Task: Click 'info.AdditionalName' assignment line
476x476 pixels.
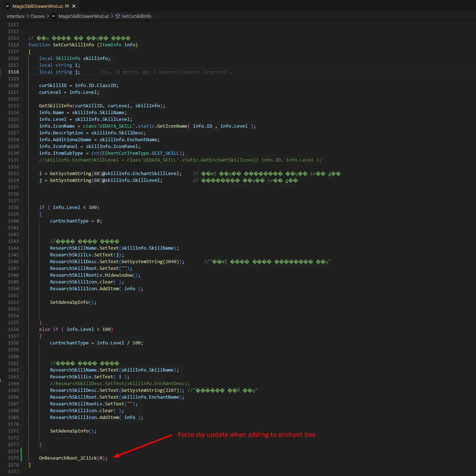Action: pyautogui.click(x=99, y=139)
